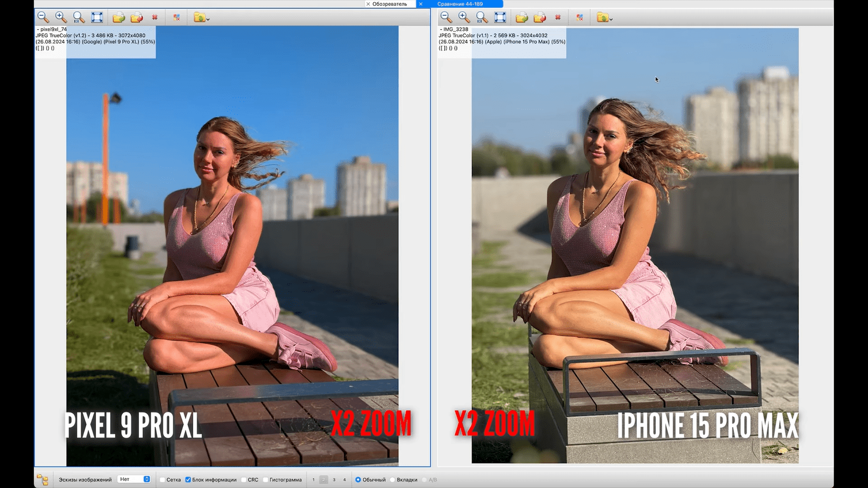Expand folder dropdown arrow in left pane

208,19
